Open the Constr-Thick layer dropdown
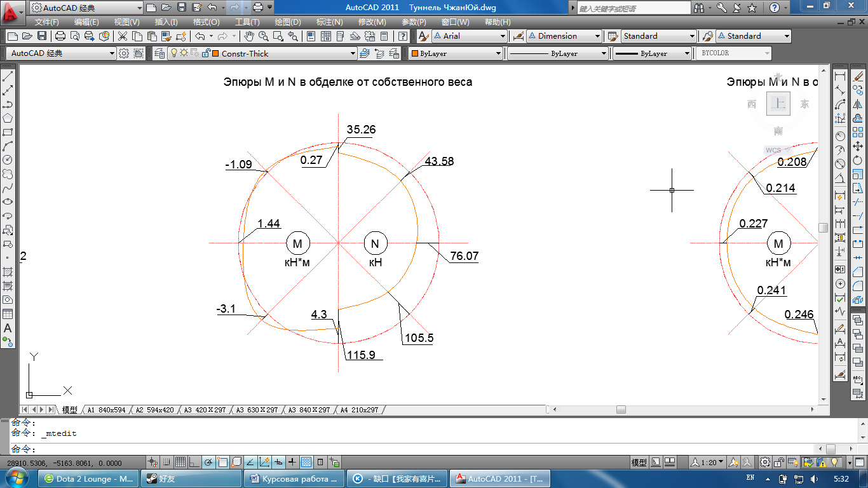 click(353, 54)
